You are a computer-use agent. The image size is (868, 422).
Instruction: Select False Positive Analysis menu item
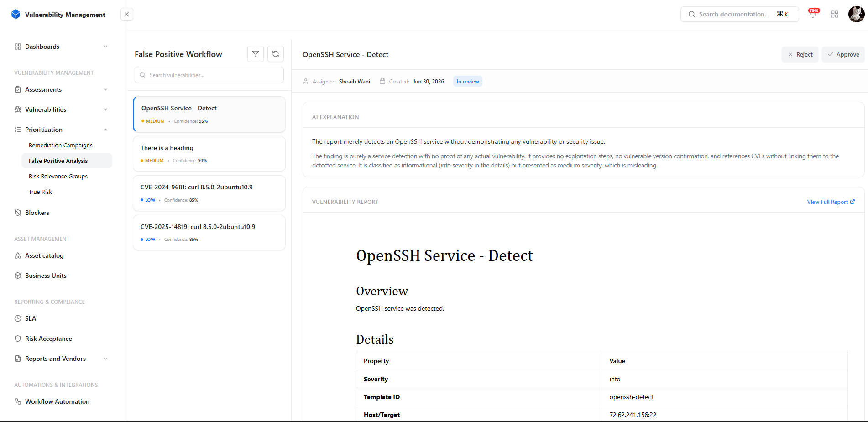coord(67,161)
